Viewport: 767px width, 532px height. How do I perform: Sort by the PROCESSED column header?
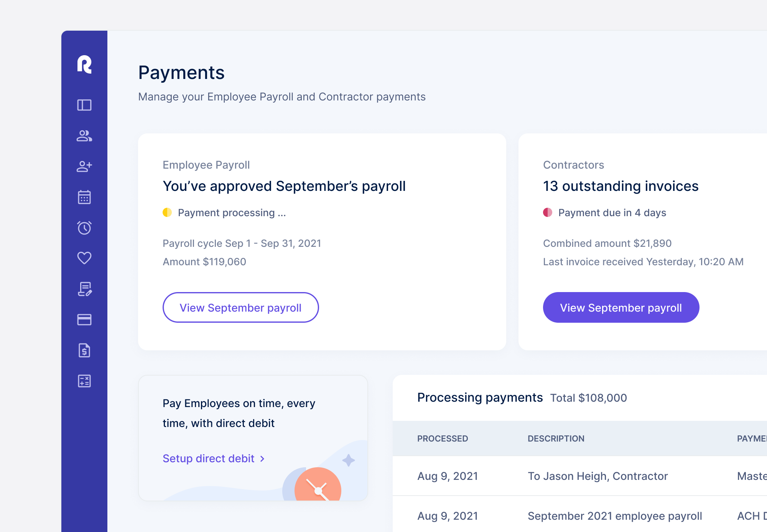(x=443, y=438)
